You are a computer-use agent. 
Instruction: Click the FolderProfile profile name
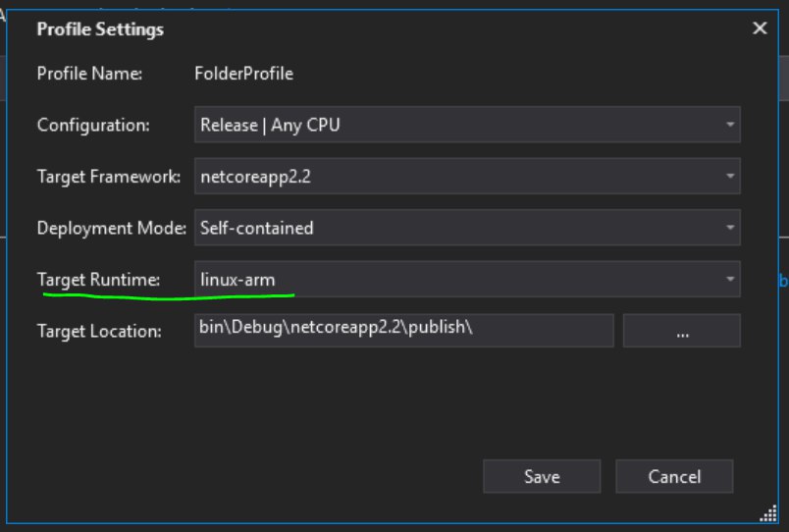pyautogui.click(x=244, y=74)
